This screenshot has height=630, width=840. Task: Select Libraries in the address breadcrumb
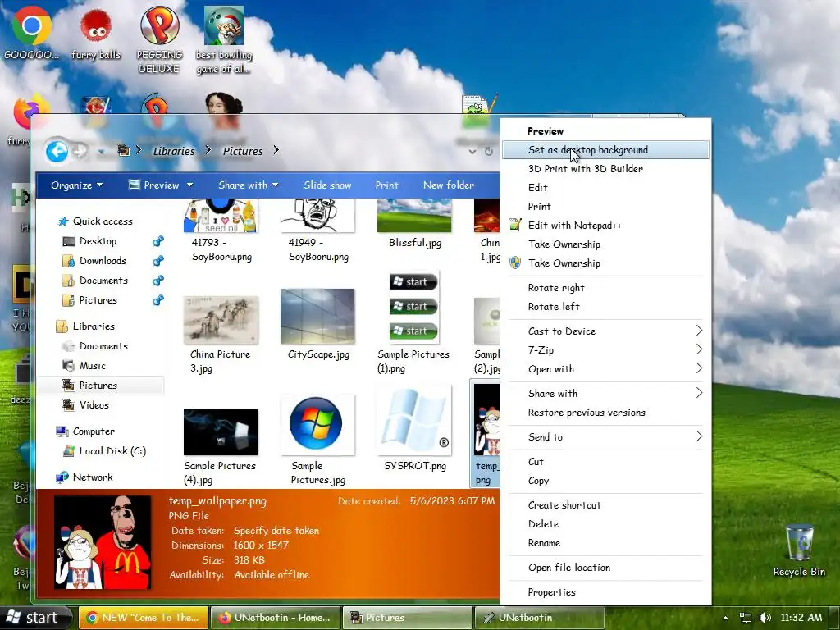coord(174,152)
